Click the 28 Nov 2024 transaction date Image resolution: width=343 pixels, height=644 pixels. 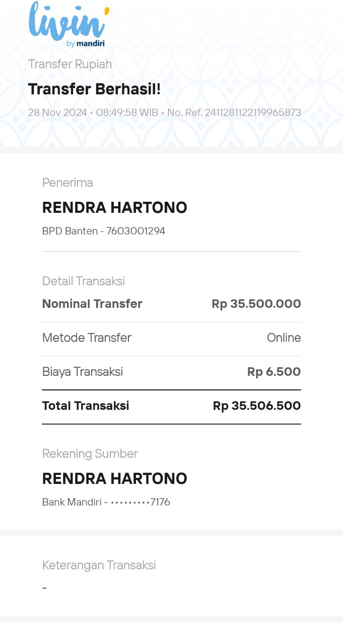pos(57,112)
